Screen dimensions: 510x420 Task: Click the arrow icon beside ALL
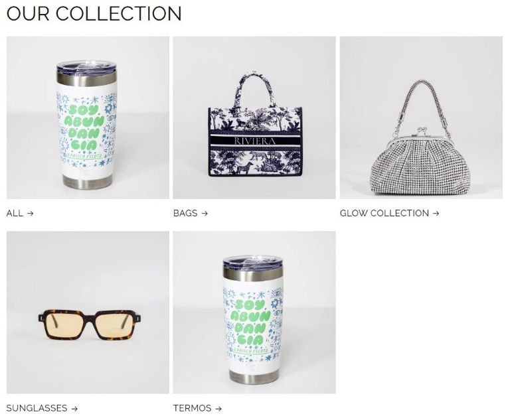pyautogui.click(x=31, y=213)
